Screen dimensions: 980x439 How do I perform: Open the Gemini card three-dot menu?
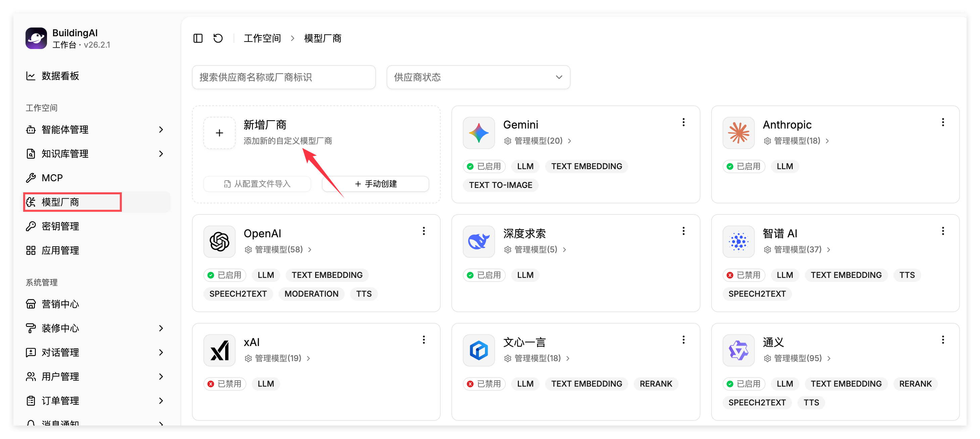(x=683, y=122)
